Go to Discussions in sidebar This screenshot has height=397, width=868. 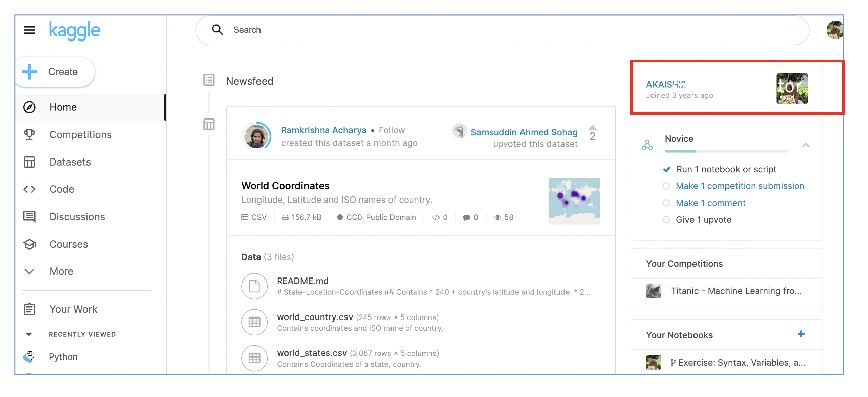coord(77,217)
